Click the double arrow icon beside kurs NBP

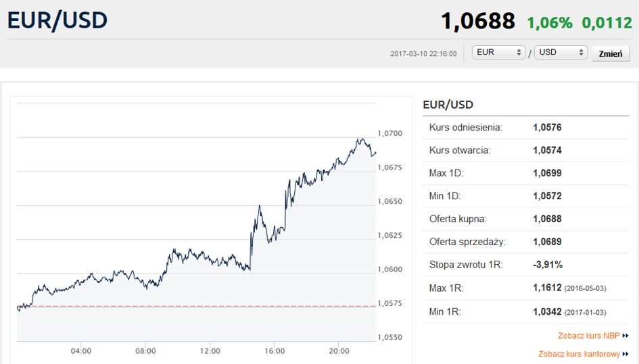tap(625, 336)
